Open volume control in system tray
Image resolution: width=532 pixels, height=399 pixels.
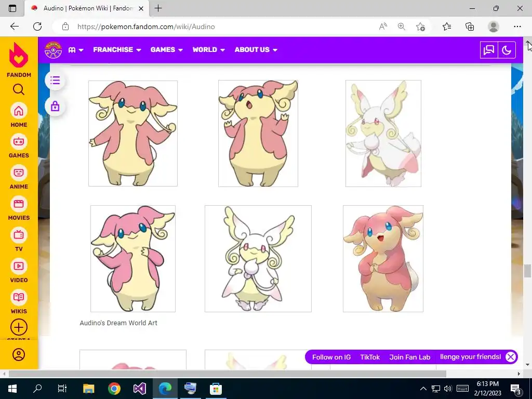pos(448,389)
